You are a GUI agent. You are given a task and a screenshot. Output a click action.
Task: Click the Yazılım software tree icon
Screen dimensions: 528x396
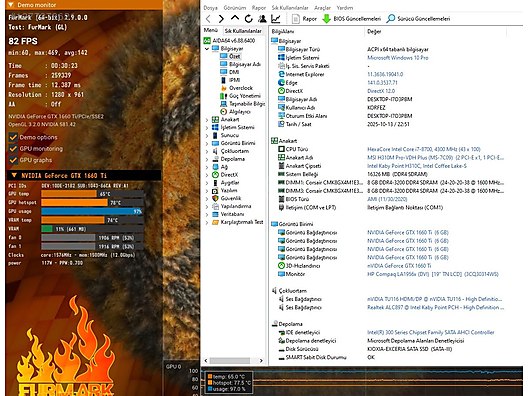(x=215, y=191)
